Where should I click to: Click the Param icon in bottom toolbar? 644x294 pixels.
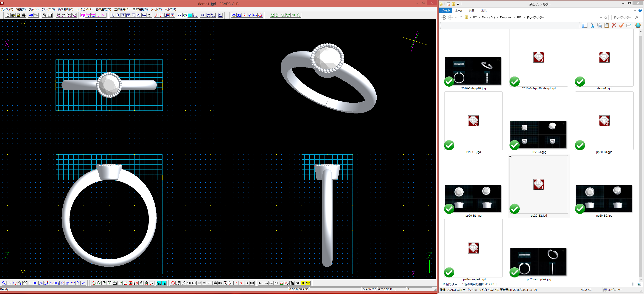(x=159, y=283)
